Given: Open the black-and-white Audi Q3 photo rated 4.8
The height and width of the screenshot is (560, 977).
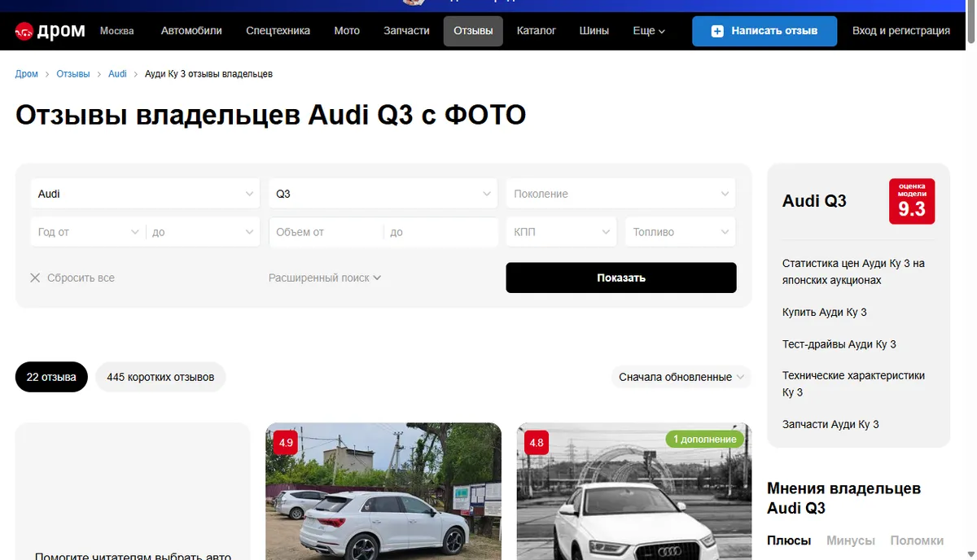Looking at the screenshot, I should (x=634, y=491).
